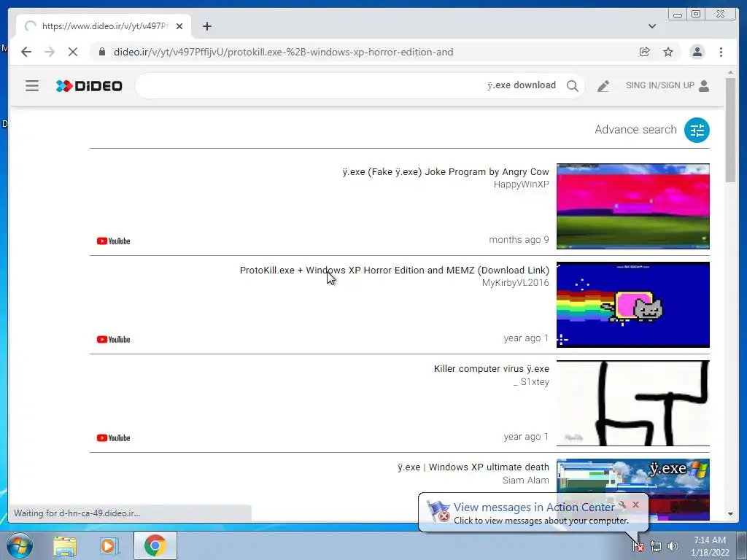Click the Chrome taskbar icon
747x560 pixels.
[155, 545]
